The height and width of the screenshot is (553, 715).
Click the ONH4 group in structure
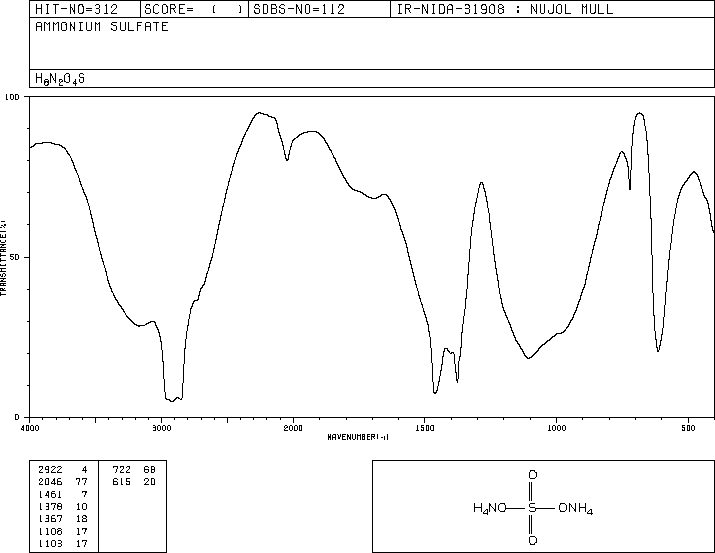pyautogui.click(x=575, y=508)
